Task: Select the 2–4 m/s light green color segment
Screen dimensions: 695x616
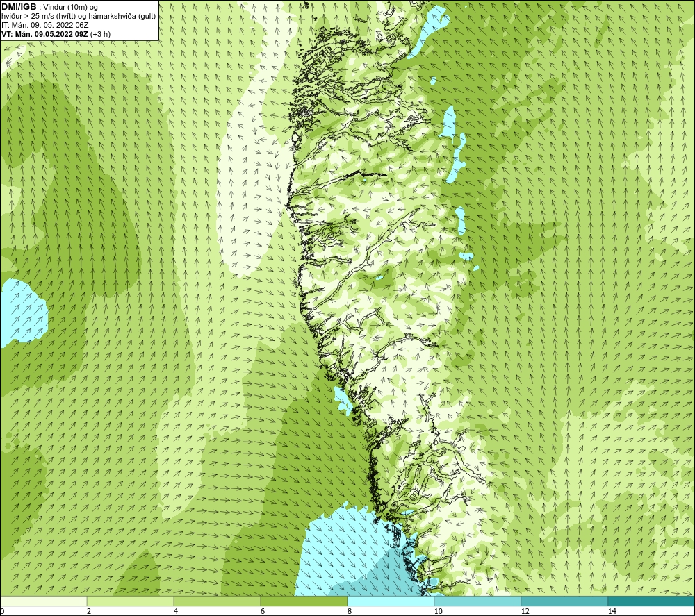Action: (131, 601)
